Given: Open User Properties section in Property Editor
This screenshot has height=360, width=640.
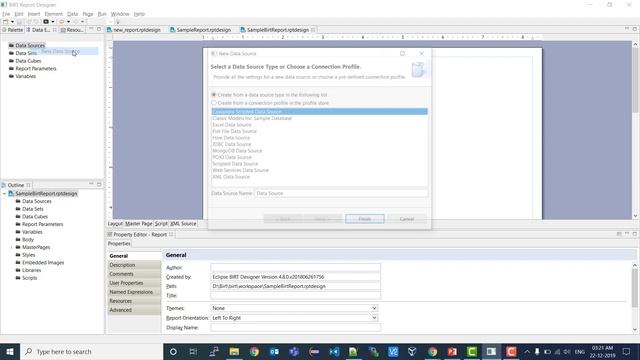Looking at the screenshot, I should point(134,283).
